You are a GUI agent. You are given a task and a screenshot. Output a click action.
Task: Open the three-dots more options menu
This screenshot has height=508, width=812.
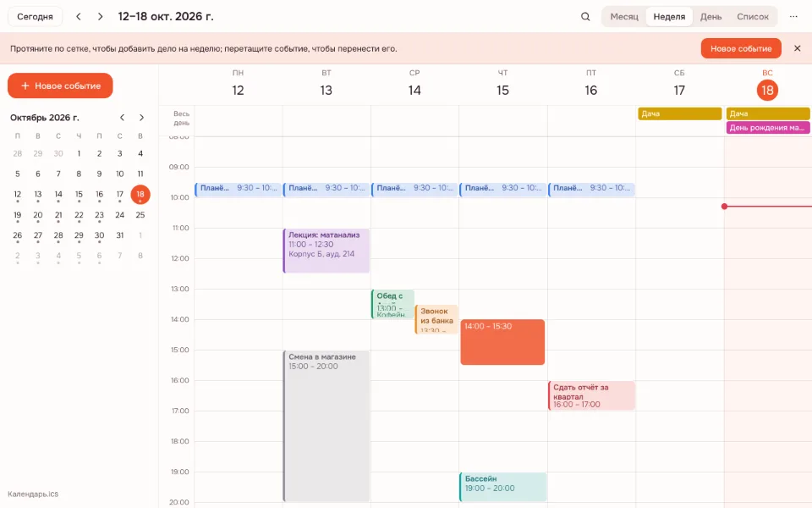point(793,17)
